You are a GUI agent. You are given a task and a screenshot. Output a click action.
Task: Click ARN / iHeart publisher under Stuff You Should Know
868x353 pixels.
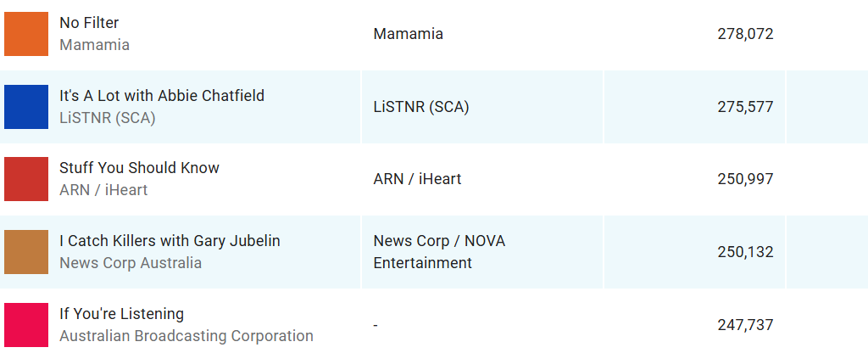[x=103, y=190]
